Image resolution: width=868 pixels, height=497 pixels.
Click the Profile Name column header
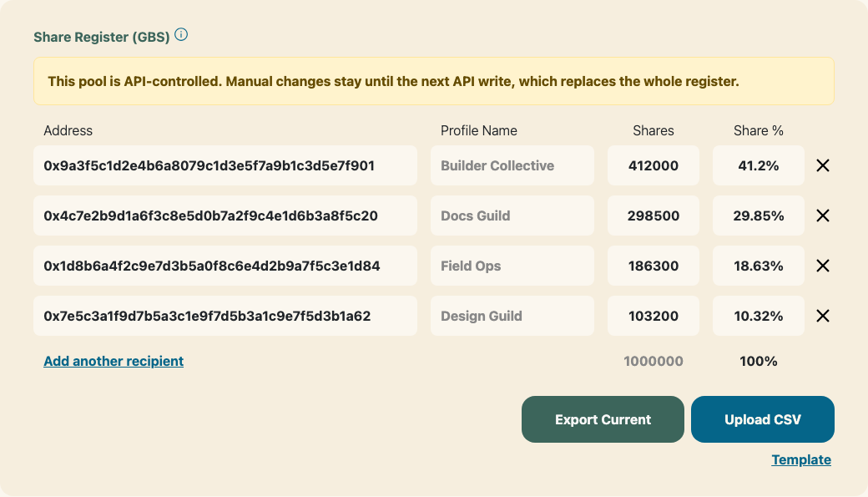coord(479,131)
